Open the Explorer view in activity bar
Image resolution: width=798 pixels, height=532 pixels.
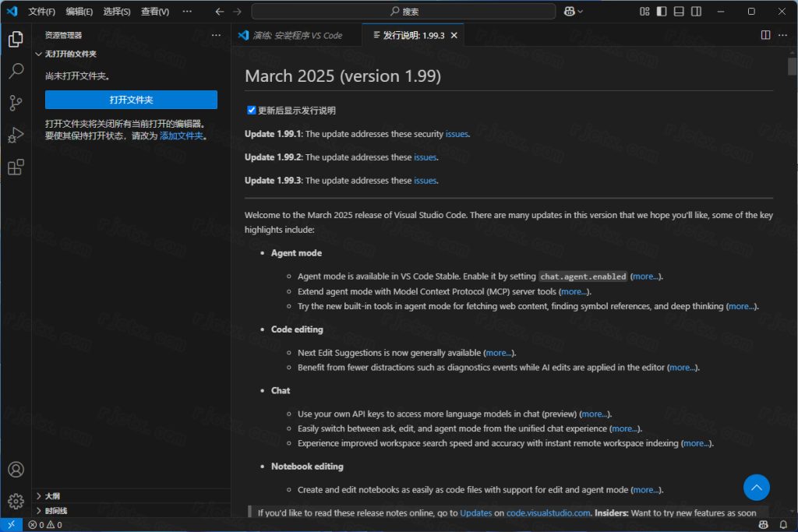16,39
